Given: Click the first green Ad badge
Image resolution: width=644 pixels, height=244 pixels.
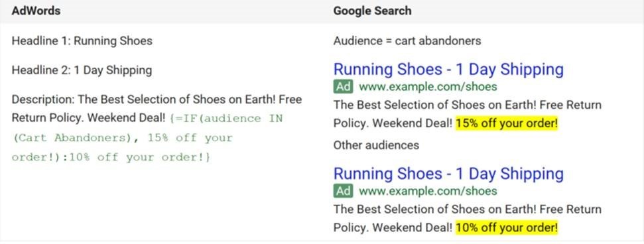Looking at the screenshot, I should tap(344, 87).
